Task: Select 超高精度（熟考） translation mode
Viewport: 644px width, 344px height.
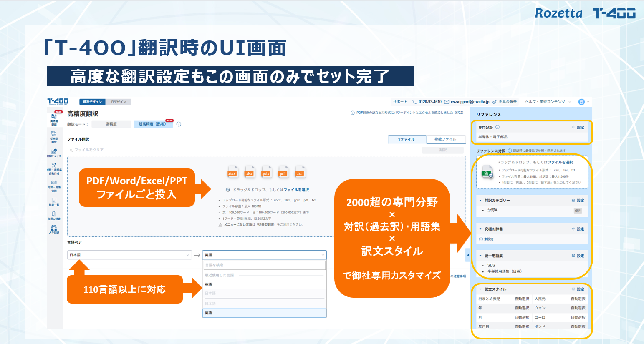Action: point(152,124)
